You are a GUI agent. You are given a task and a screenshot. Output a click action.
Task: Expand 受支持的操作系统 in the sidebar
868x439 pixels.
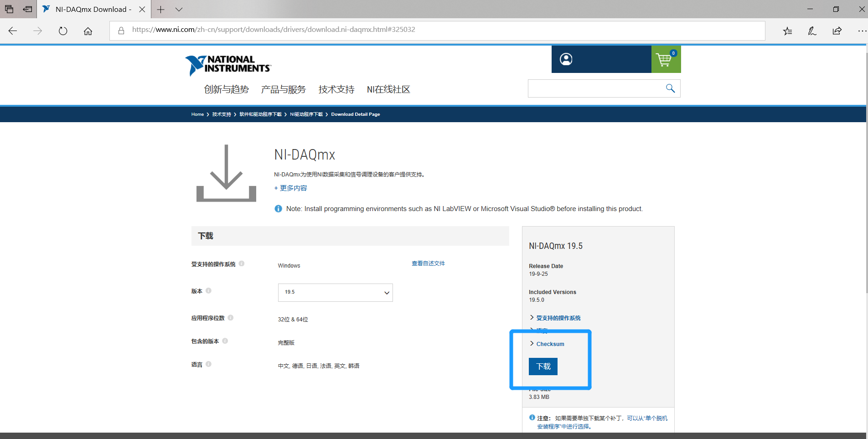coord(558,318)
